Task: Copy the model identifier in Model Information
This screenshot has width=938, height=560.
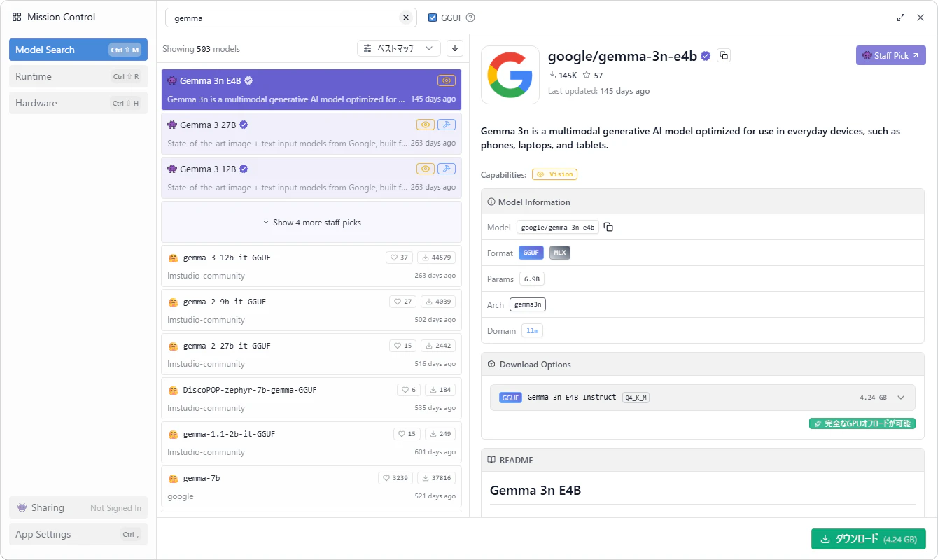Action: click(608, 227)
